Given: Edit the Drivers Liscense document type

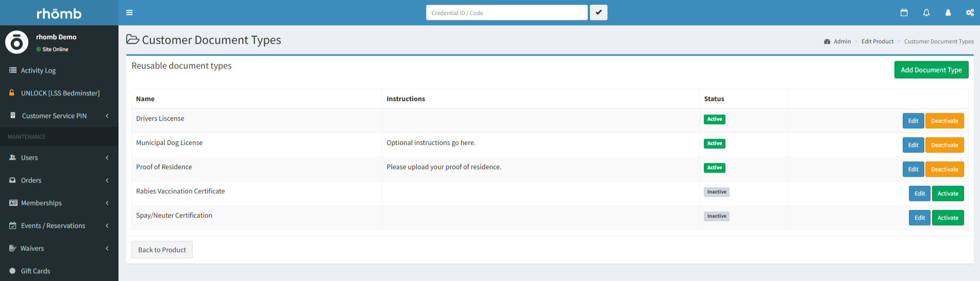Looking at the screenshot, I should 913,121.
